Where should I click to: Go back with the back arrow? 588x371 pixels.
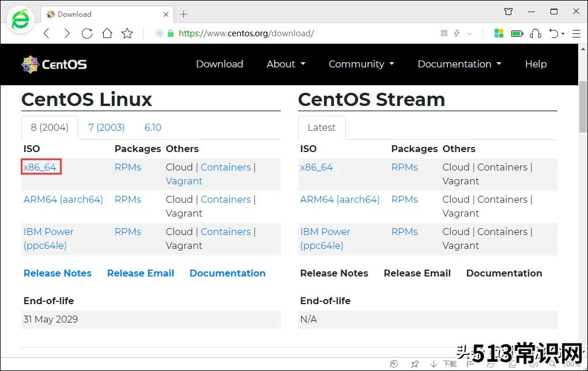[x=47, y=33]
